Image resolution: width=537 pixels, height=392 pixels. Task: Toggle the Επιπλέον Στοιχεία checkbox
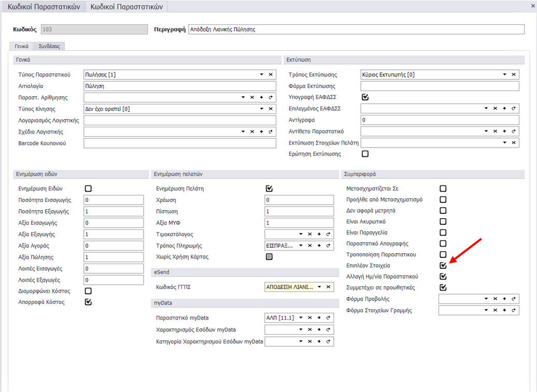443,266
